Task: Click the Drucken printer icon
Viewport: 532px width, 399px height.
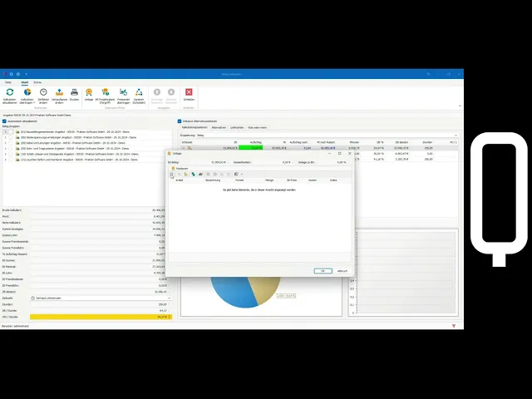Action: click(x=74, y=92)
